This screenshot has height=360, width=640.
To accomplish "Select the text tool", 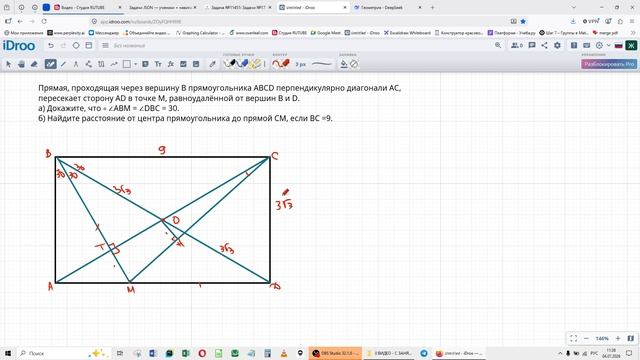I will click(158, 64).
